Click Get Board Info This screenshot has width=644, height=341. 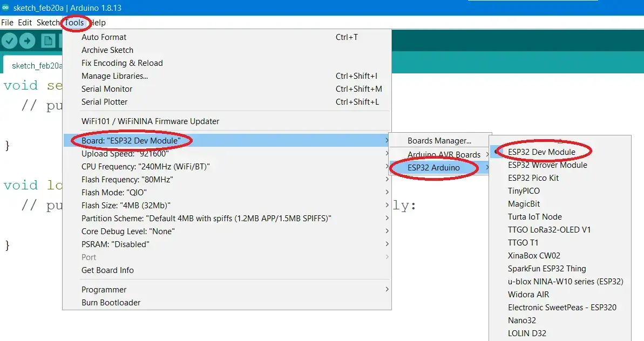click(x=107, y=270)
